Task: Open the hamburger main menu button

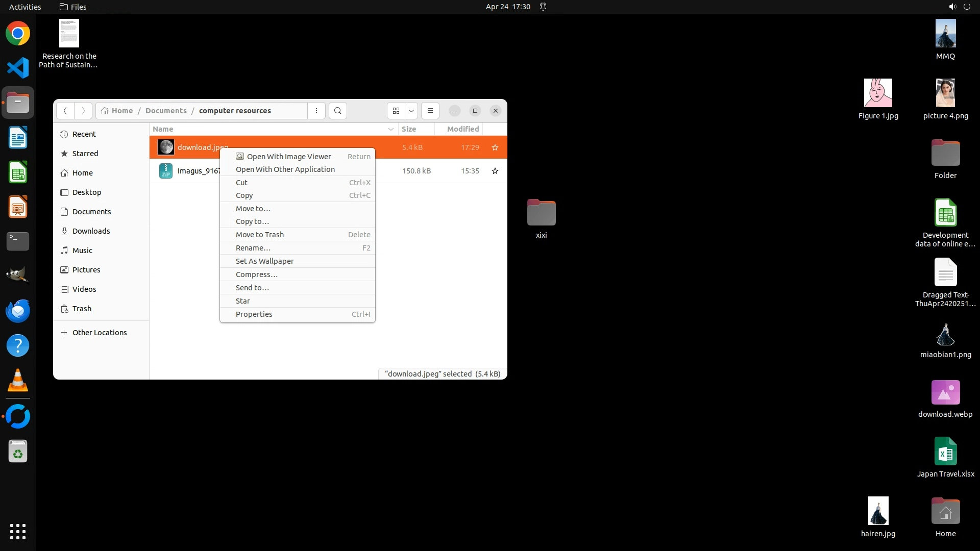Action: (x=430, y=111)
